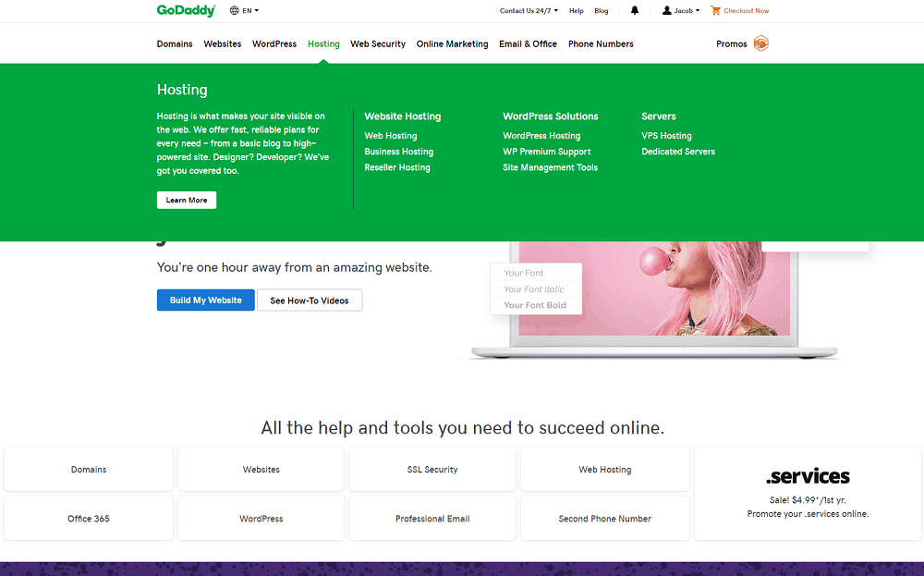Select the Your Font option

click(524, 273)
